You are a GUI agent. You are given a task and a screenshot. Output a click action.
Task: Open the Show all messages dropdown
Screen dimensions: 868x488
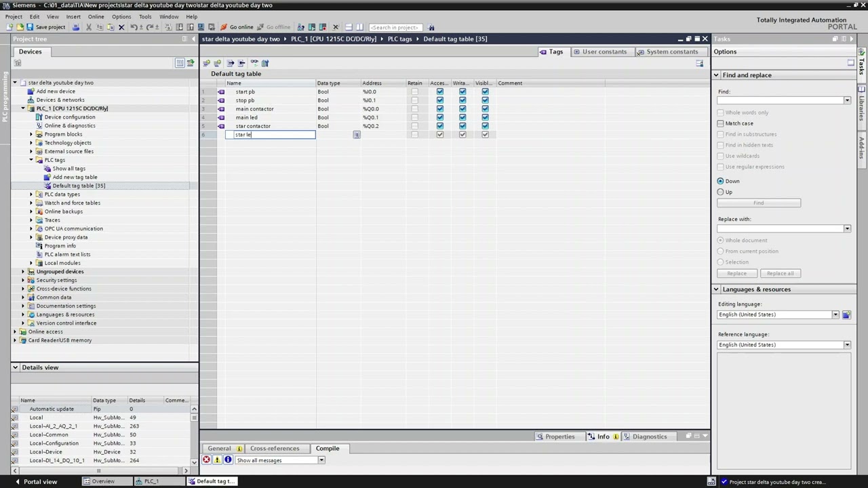point(321,460)
